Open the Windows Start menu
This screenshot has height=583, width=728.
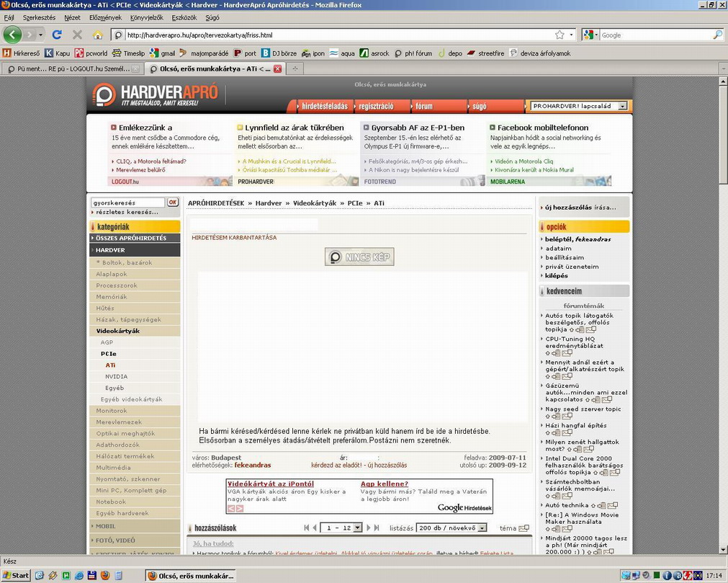16,576
